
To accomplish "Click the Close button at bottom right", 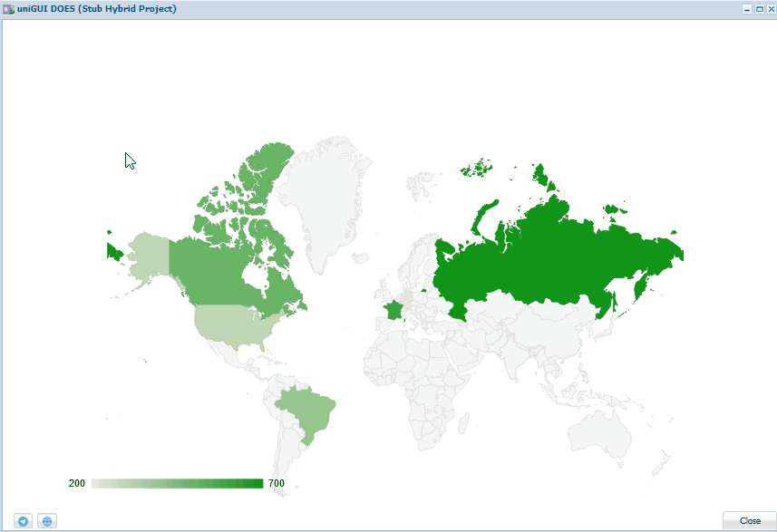I will click(x=749, y=520).
